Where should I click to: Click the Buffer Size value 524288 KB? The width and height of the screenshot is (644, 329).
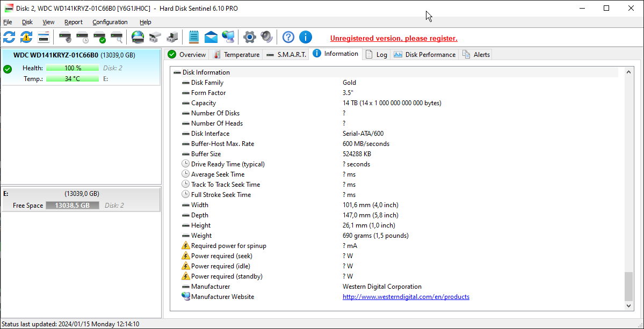pos(357,154)
